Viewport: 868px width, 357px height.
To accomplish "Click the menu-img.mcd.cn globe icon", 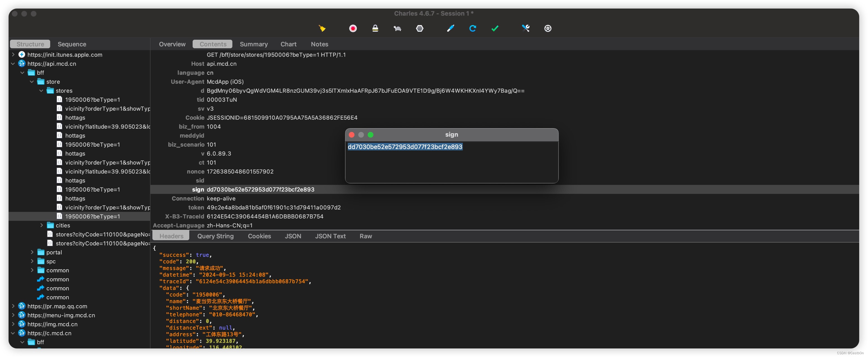I will (22, 315).
